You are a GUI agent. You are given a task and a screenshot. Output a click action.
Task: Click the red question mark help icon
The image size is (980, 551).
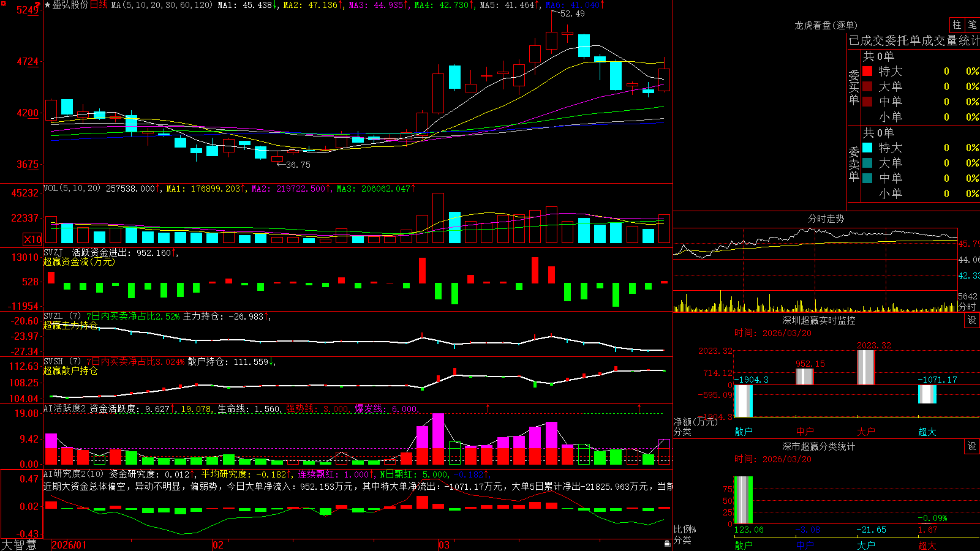38,4
